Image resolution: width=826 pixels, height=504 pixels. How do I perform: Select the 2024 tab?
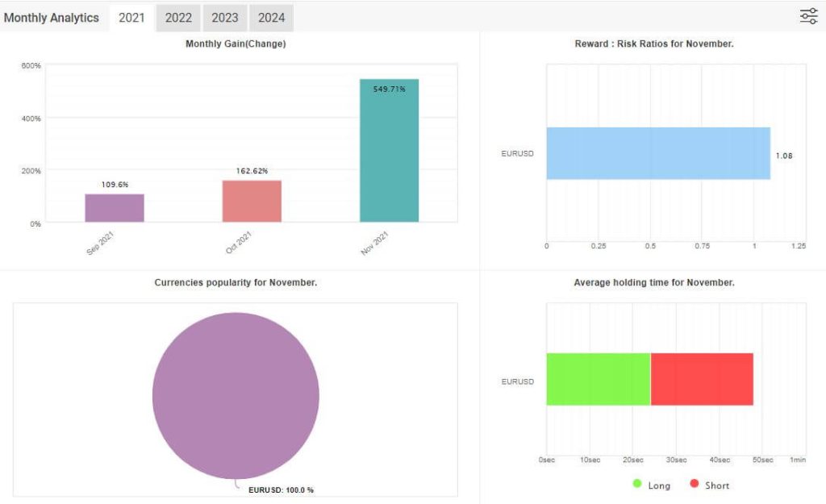[272, 18]
